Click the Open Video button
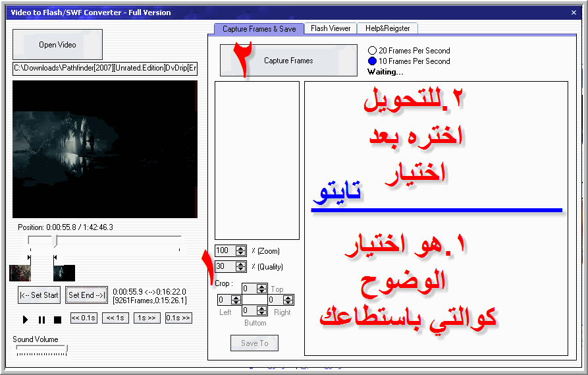This screenshot has width=588, height=375. pos(57,45)
